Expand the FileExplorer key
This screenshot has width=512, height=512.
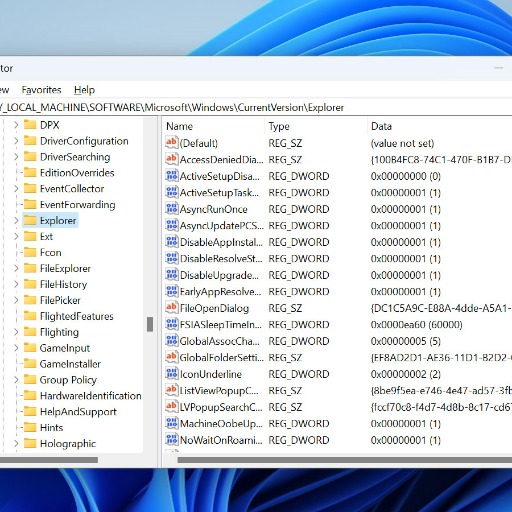[x=16, y=268]
